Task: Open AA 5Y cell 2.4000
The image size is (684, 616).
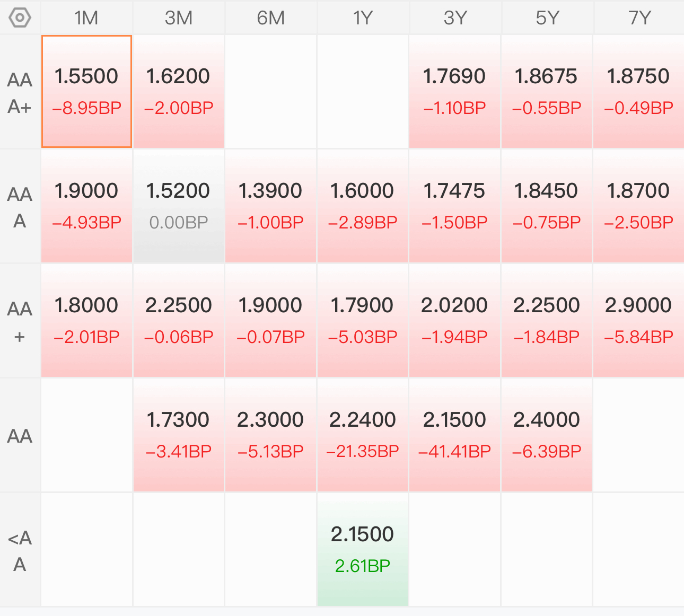Action: (x=547, y=435)
